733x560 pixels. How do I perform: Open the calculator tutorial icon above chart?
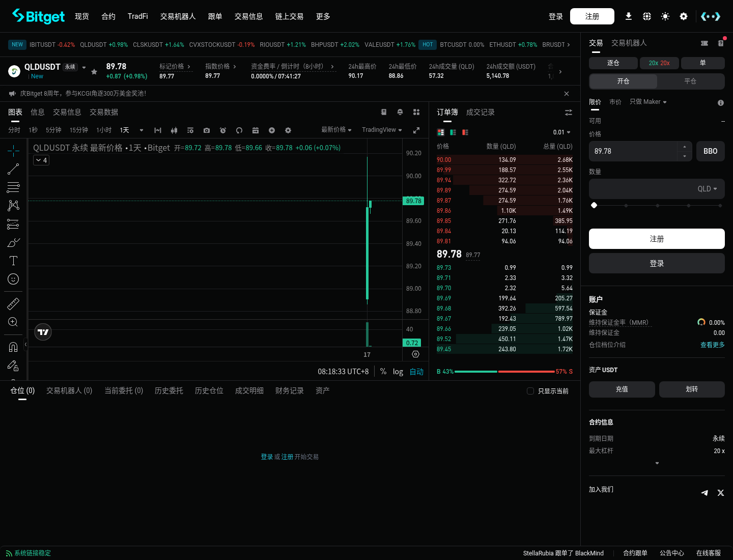pyautogui.click(x=384, y=112)
